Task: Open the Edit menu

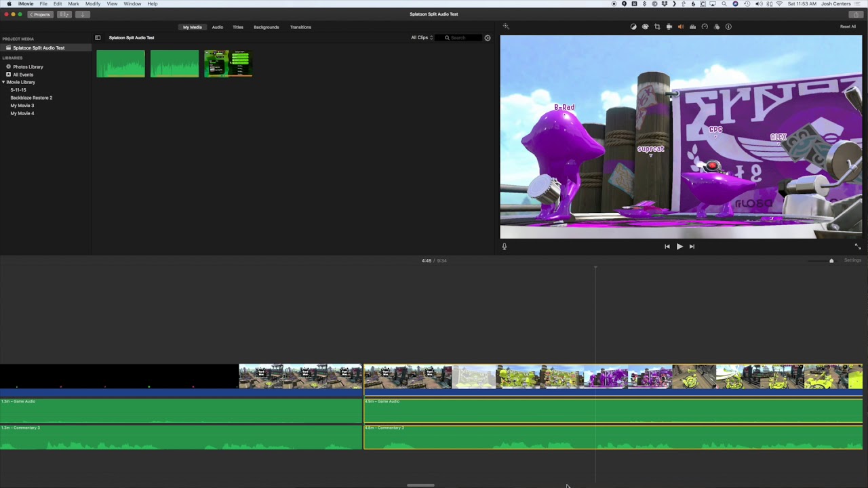Action: pyautogui.click(x=58, y=4)
